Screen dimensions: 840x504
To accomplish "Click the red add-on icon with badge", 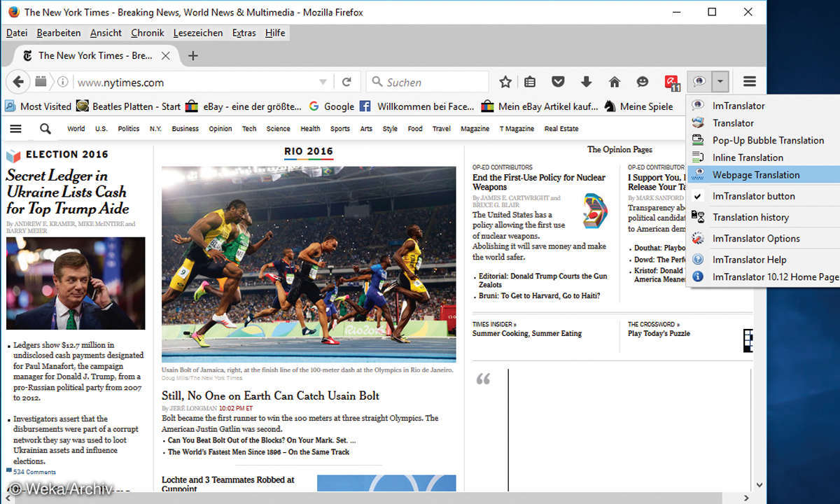I will pyautogui.click(x=672, y=83).
